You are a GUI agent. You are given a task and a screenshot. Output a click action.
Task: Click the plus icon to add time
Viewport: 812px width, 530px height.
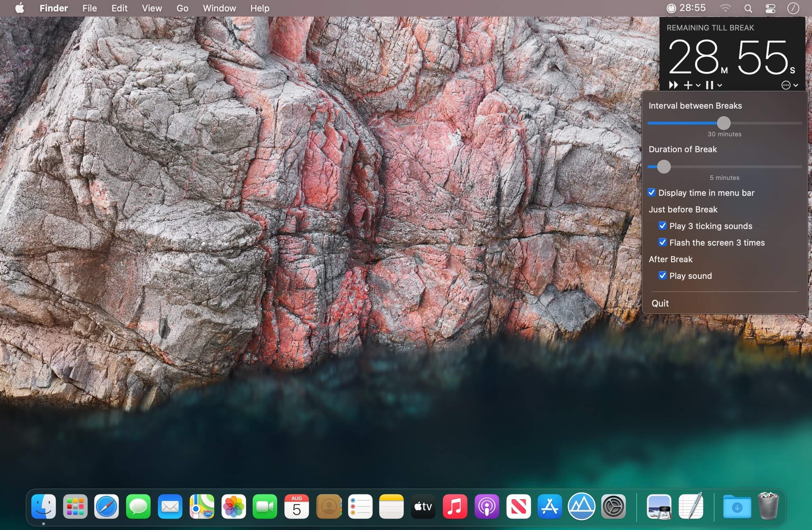click(x=688, y=85)
